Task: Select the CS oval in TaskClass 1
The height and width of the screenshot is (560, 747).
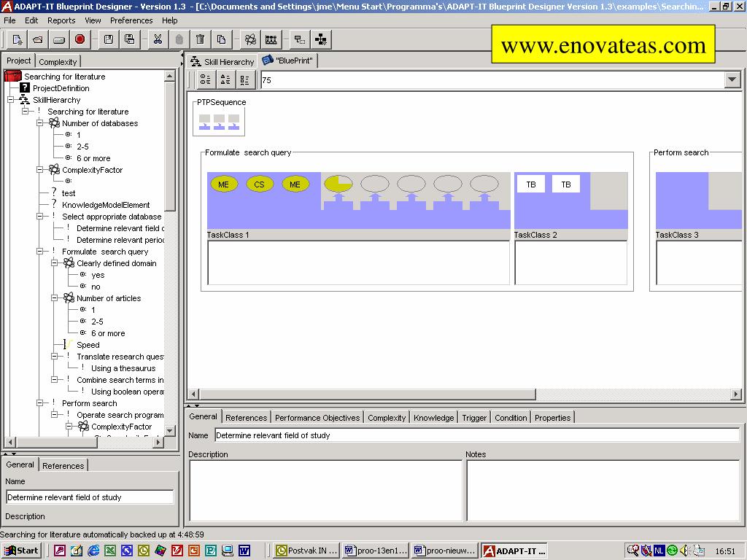Action: click(x=259, y=184)
